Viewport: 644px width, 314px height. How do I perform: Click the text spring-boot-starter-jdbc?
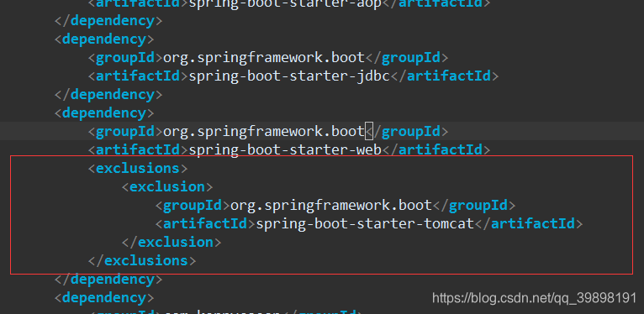288,76
